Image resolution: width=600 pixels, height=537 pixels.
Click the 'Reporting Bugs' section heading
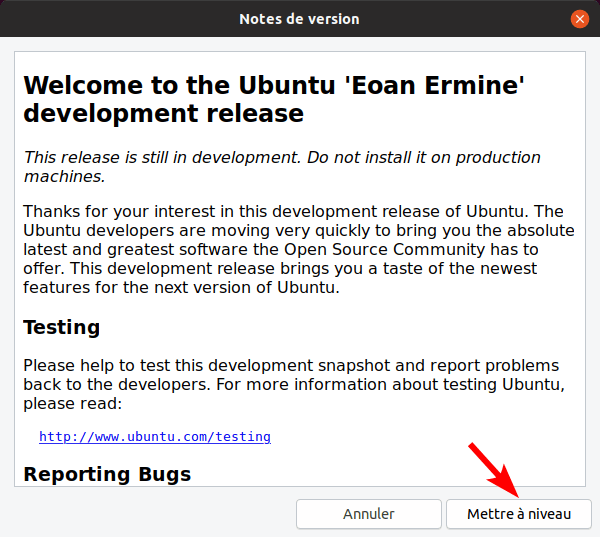point(107,473)
